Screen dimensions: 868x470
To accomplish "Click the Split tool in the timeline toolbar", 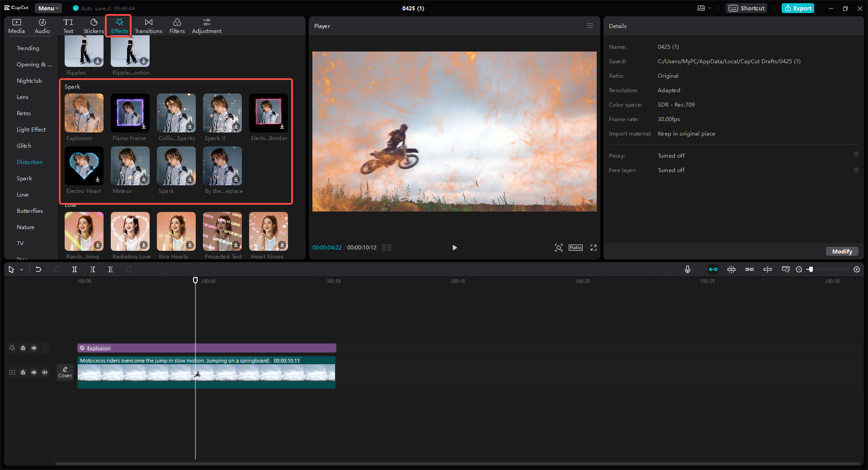I will [x=75, y=269].
